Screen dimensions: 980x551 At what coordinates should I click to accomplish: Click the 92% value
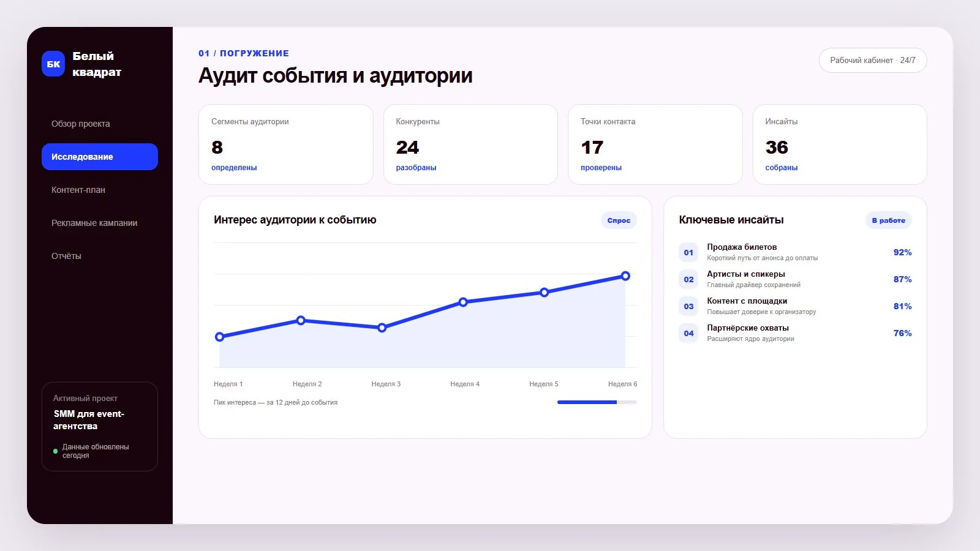[902, 252]
